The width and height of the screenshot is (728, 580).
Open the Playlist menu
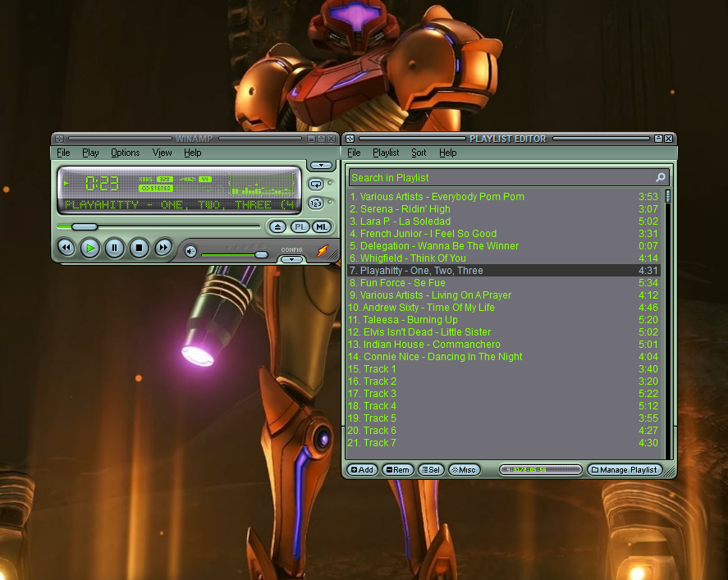click(386, 153)
